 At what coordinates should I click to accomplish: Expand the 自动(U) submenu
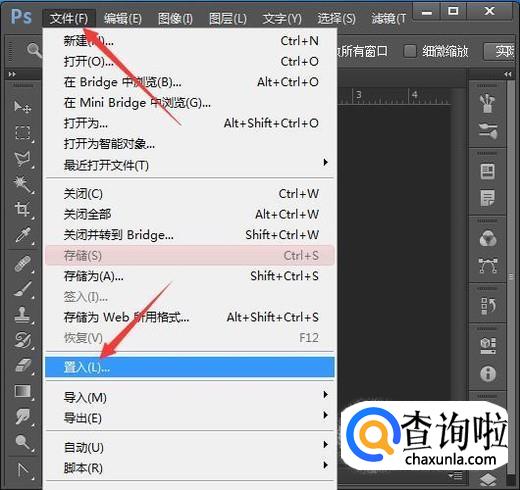(190, 447)
